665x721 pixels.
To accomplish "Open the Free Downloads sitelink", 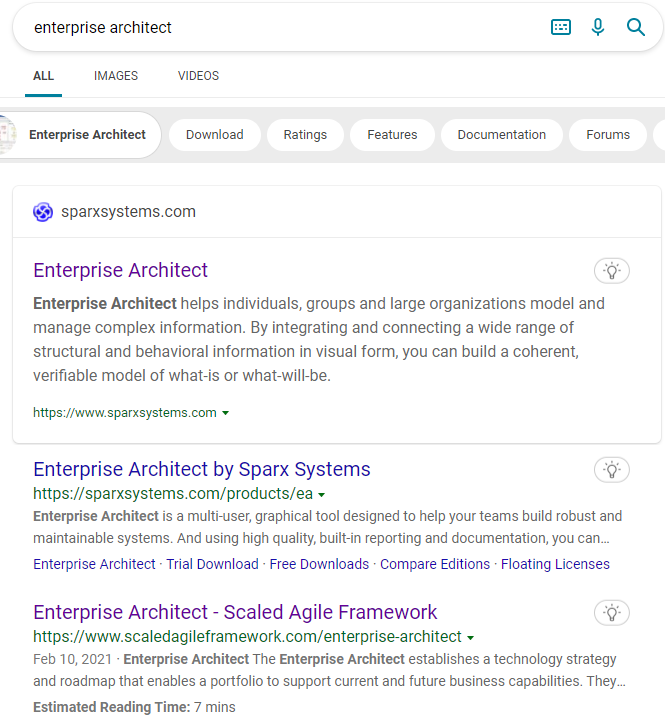I will (319, 564).
